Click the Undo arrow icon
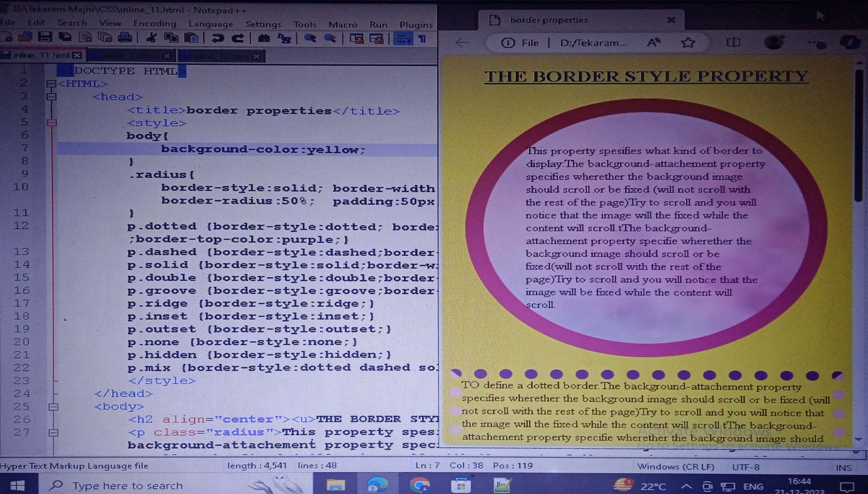The height and width of the screenshot is (494, 868). tap(218, 38)
